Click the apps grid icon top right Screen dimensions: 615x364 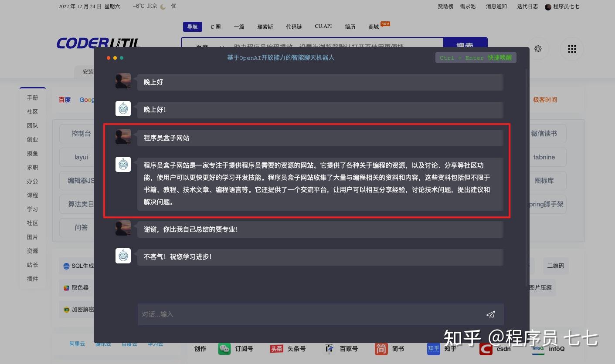click(572, 49)
